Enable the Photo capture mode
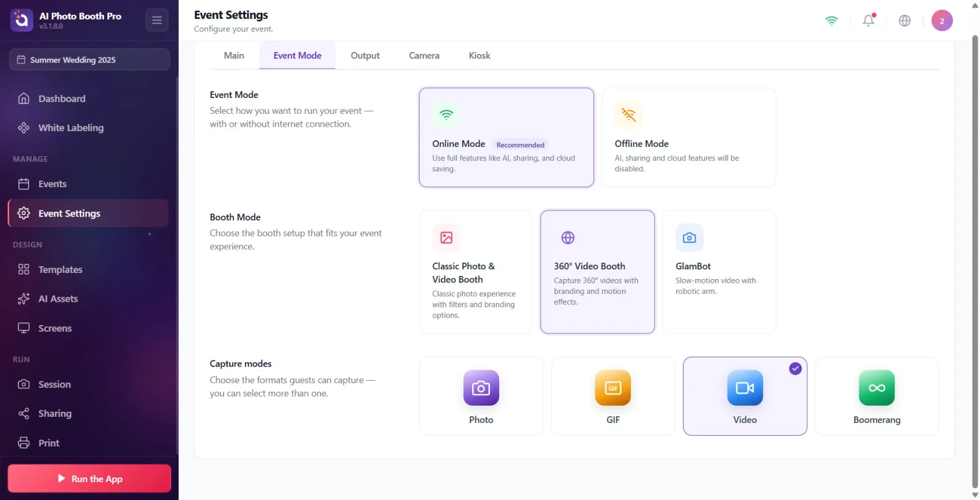This screenshot has height=500, width=980. tap(481, 397)
